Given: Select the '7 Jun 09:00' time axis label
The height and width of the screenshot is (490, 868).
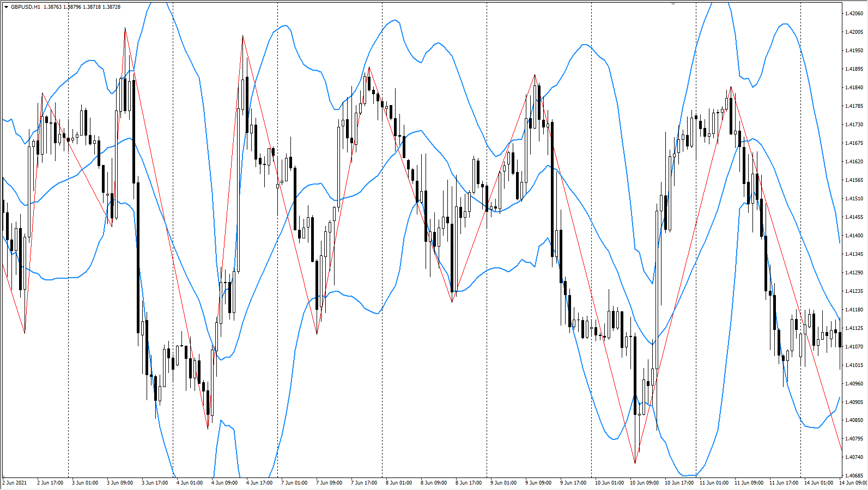Looking at the screenshot, I should tap(329, 483).
